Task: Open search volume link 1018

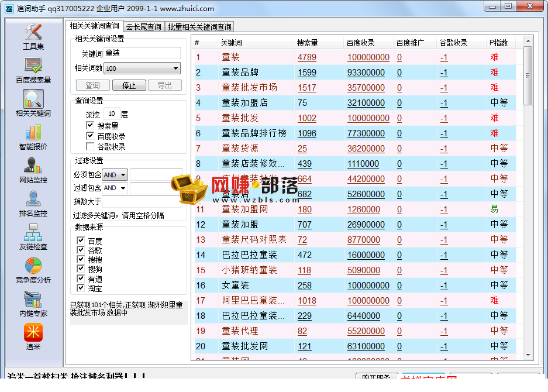Action: coord(307,301)
